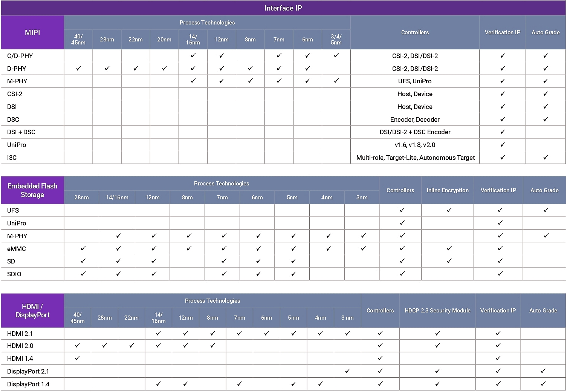567x392 pixels.
Task: Click C/D-PHY checkmark under 3/4/5nm column
Action: 336,55
